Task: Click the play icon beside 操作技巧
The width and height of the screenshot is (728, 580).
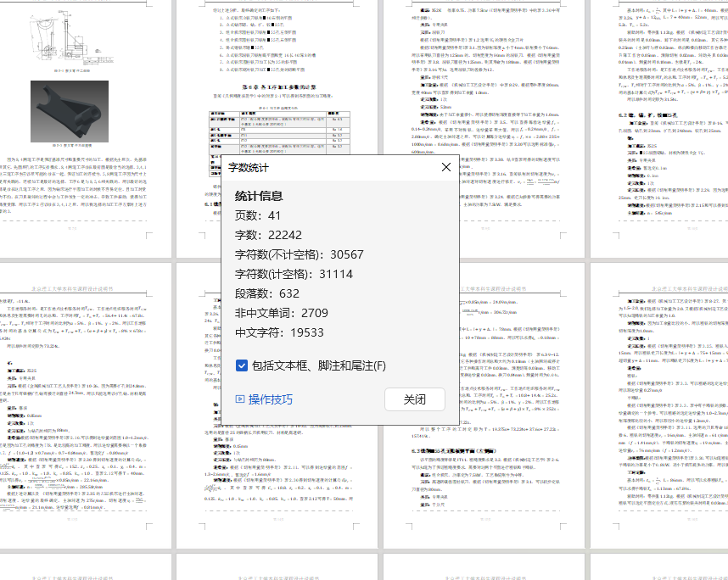Action: pyautogui.click(x=240, y=399)
